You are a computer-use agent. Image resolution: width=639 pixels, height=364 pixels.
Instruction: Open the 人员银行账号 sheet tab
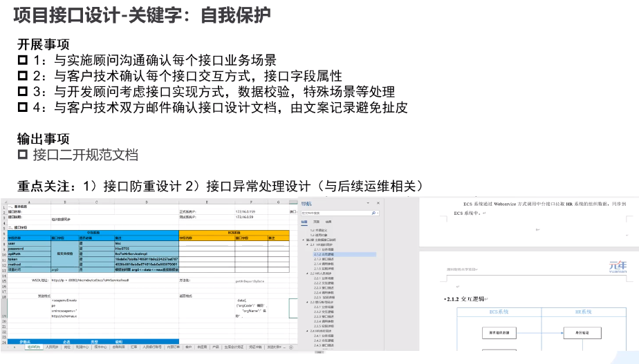click(152, 347)
